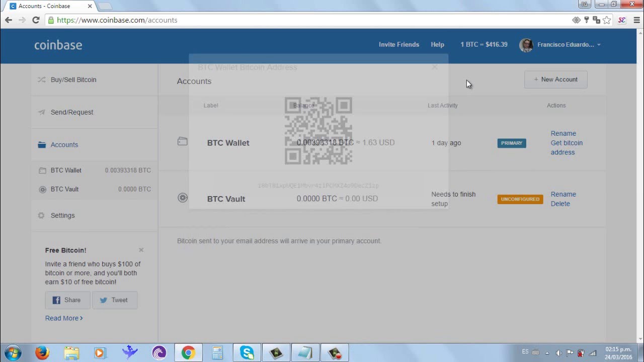Screen dimensions: 644x362
Task: Follow the Read More link
Action: [x=64, y=318]
